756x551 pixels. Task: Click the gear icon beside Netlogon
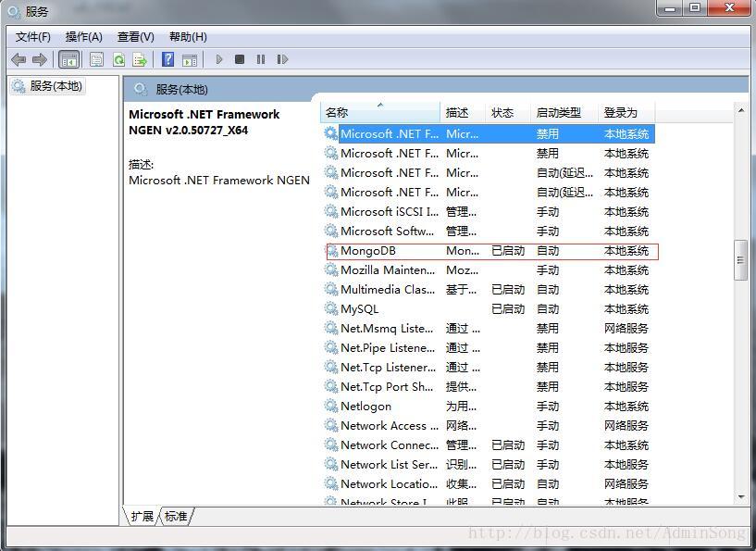[x=331, y=406]
